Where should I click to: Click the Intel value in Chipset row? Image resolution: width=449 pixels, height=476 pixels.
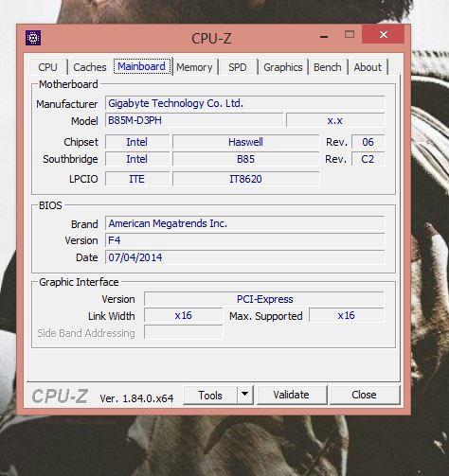click(x=137, y=142)
